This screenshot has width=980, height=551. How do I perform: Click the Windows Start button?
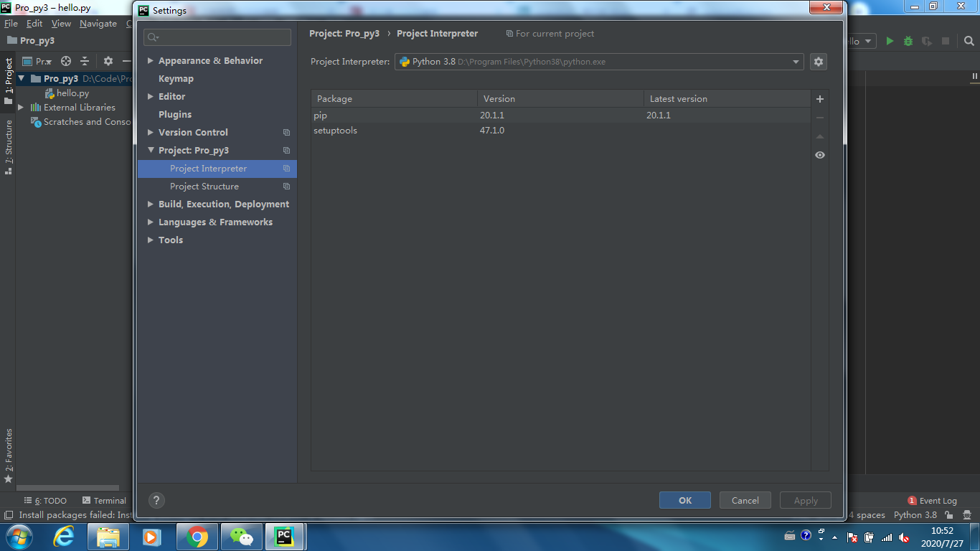[x=19, y=537]
